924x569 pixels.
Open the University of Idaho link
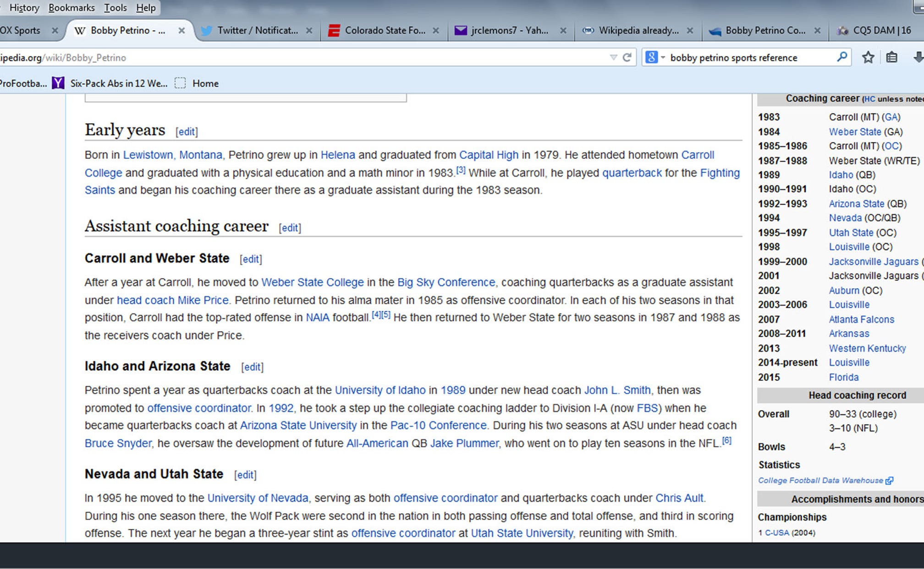point(380,390)
